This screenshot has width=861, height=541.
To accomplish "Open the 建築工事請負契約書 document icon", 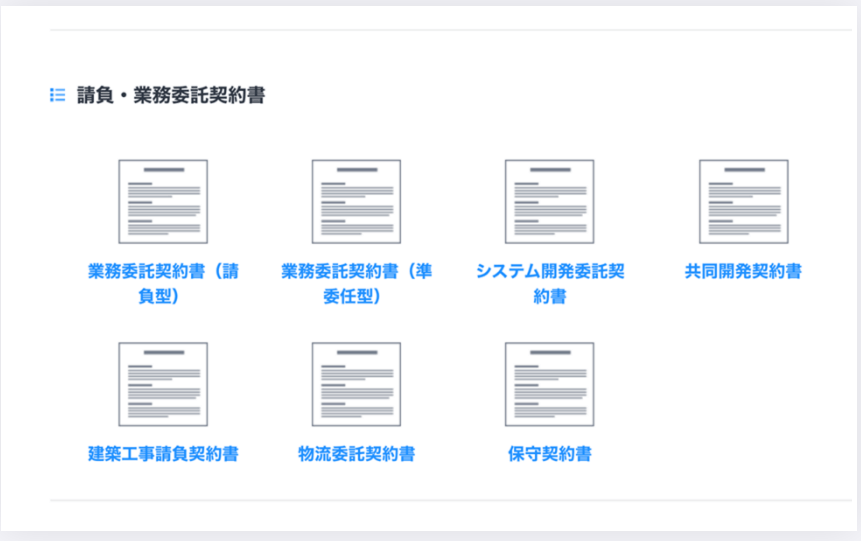I will click(163, 384).
